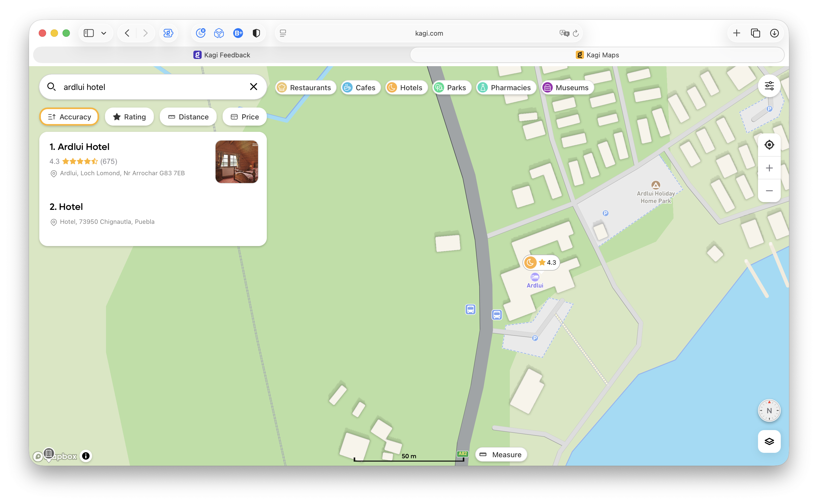The image size is (818, 504).
Task: Switch to Kagi Feedback tab
Action: (222, 55)
